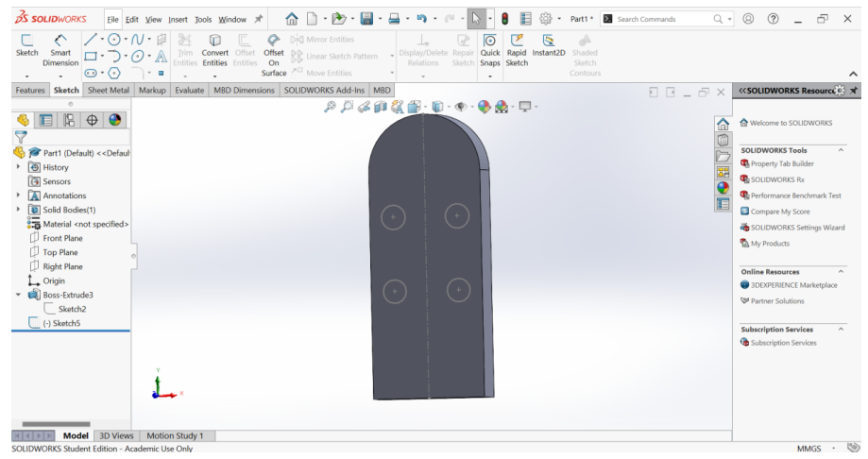The image size is (868, 459).
Task: Open the Property Tab Builder link
Action: coord(782,163)
